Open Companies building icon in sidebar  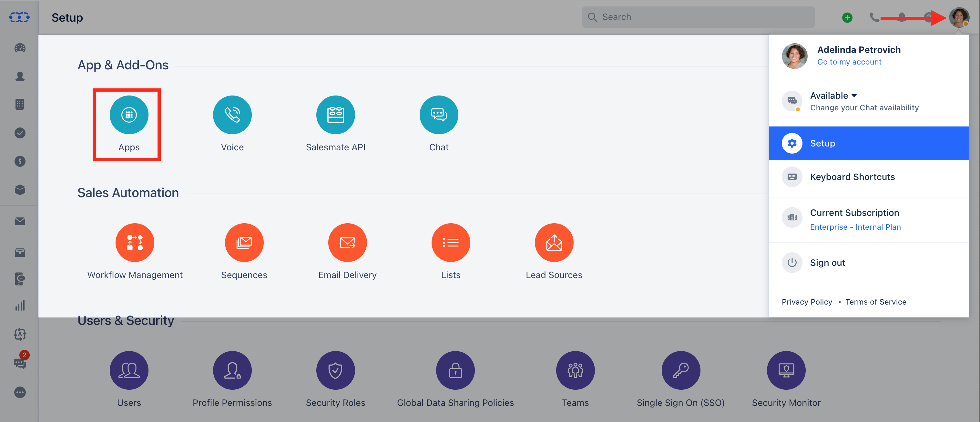pos(20,105)
